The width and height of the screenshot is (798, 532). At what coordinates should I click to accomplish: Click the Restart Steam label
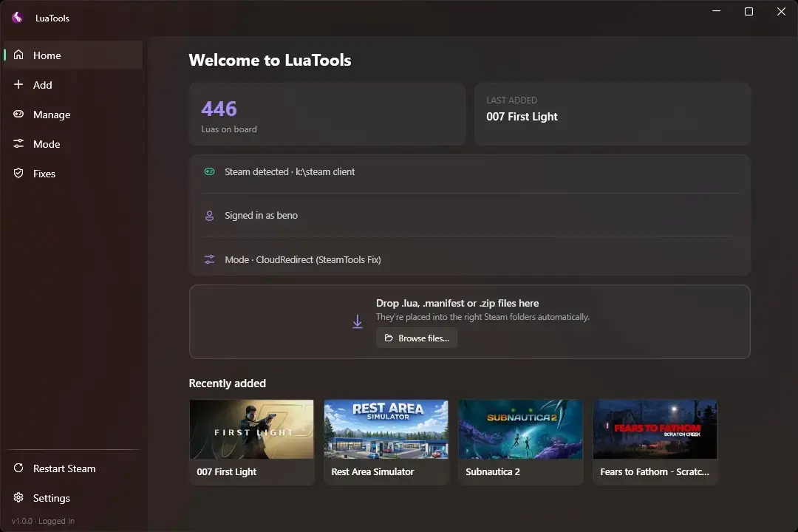click(64, 468)
